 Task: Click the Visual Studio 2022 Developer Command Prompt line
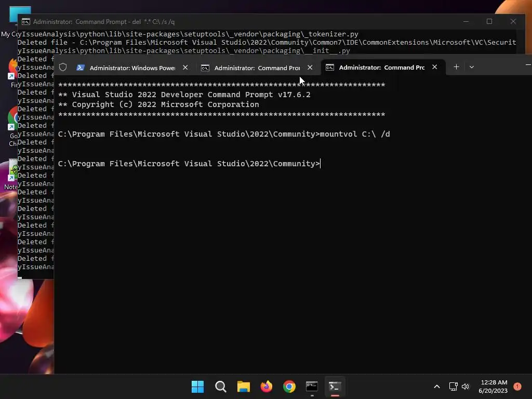(x=184, y=95)
